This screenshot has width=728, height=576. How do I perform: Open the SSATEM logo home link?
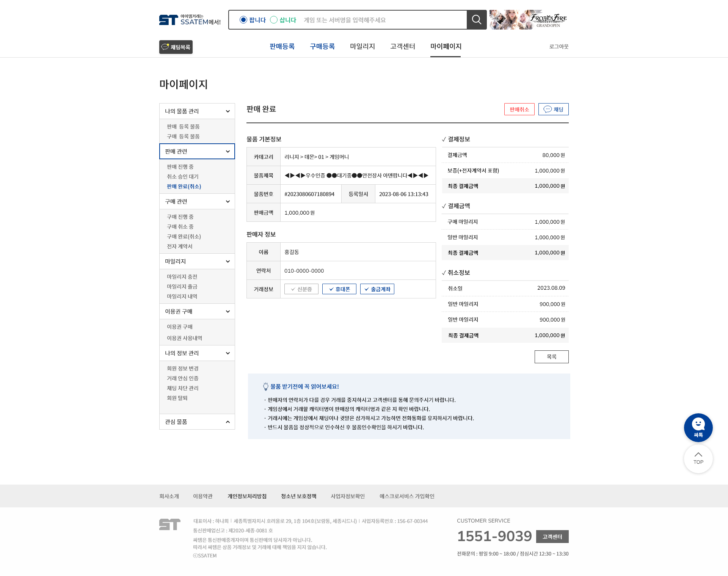(x=190, y=20)
